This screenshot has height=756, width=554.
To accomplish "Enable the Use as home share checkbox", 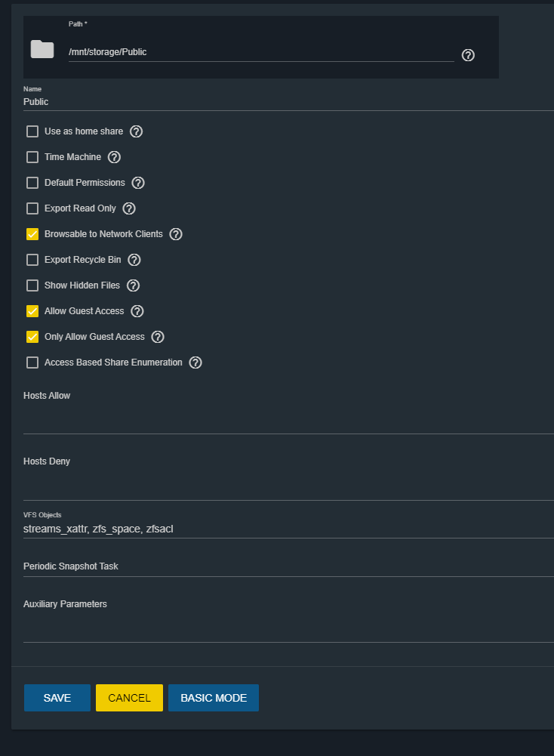I will tap(32, 131).
